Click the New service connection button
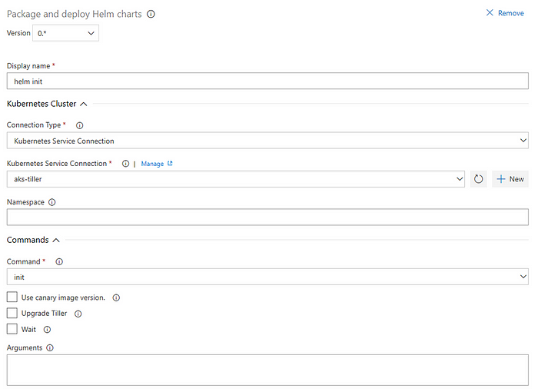 [510, 179]
